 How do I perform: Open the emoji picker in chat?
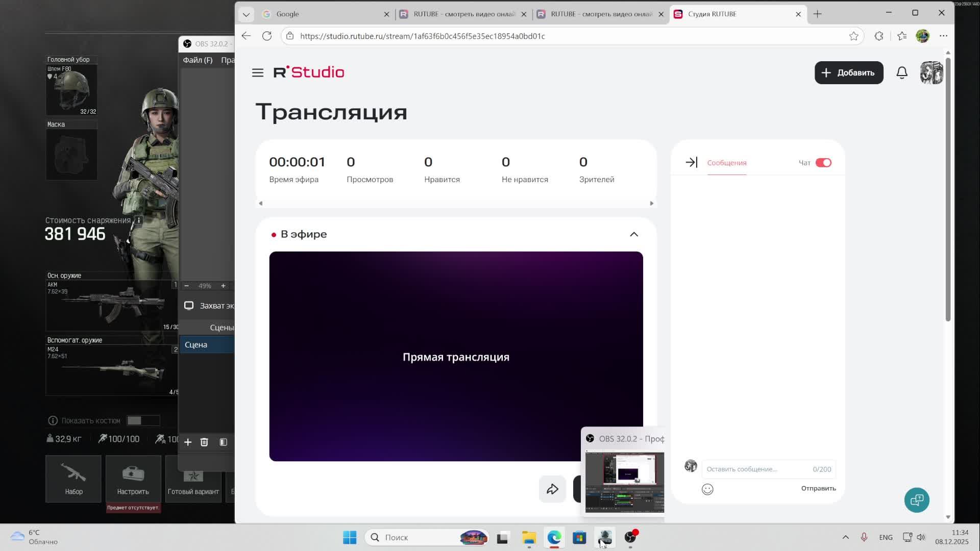coord(707,489)
